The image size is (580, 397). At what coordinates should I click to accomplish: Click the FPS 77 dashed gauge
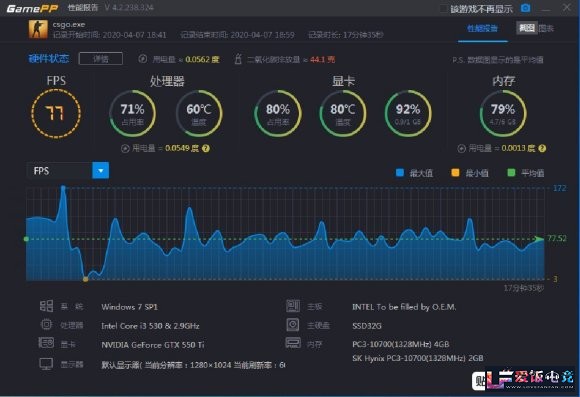click(56, 114)
